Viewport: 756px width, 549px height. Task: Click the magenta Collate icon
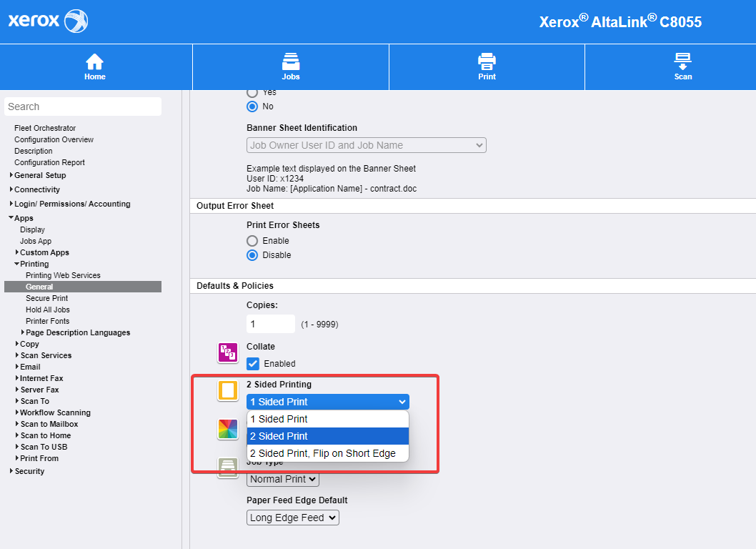coord(227,352)
